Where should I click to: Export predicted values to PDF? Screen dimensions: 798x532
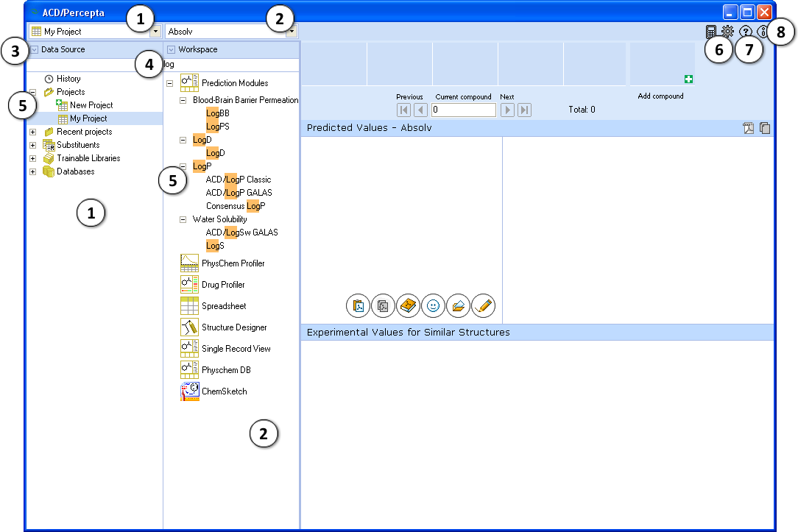point(748,128)
